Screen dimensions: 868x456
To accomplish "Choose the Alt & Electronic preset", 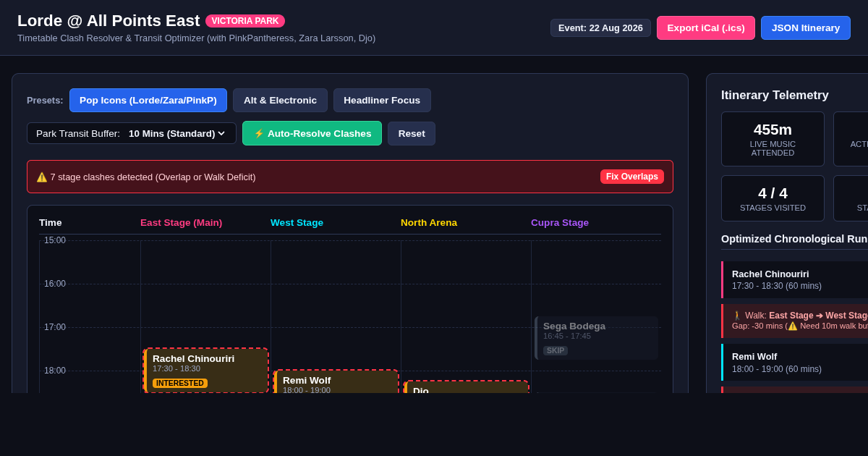I will tap(280, 101).
